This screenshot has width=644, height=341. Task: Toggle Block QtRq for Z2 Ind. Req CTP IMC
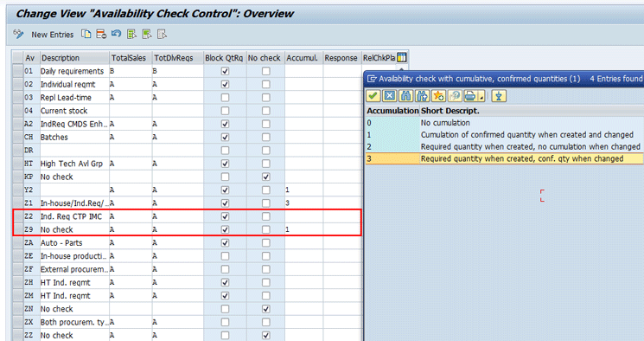click(225, 216)
